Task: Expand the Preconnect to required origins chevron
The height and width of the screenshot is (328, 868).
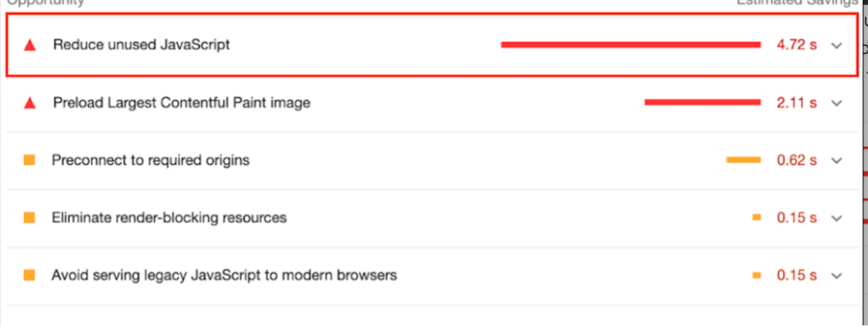Action: tap(837, 161)
